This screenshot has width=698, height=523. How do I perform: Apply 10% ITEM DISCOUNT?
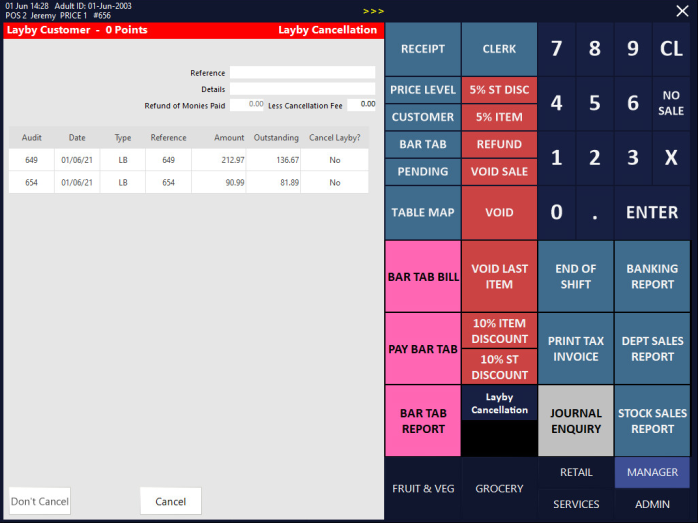coord(499,331)
